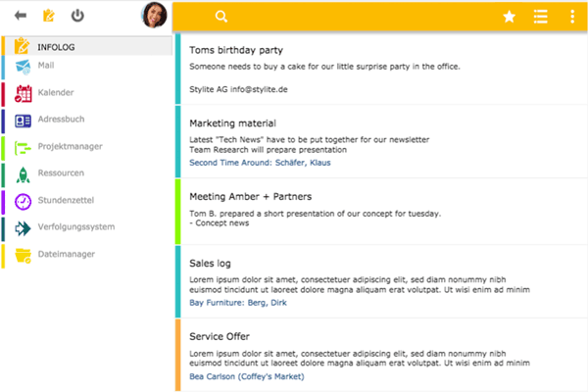Image resolution: width=588 pixels, height=392 pixels.
Task: Open the user profile avatar
Action: (155, 16)
